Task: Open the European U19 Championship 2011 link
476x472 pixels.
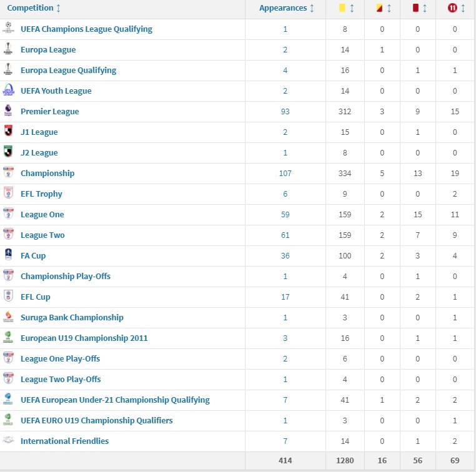Action: [84, 338]
